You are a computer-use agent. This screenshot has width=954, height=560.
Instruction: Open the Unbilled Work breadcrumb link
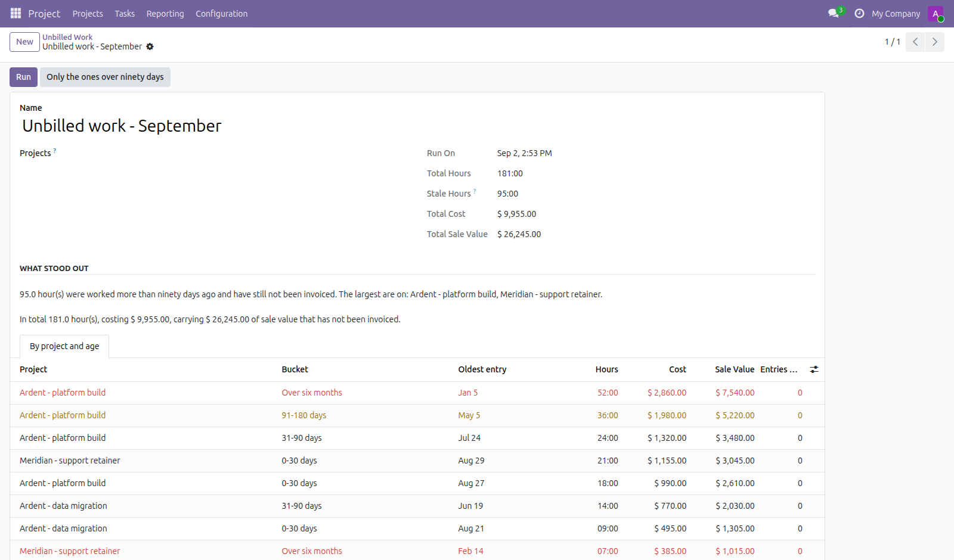(x=67, y=37)
